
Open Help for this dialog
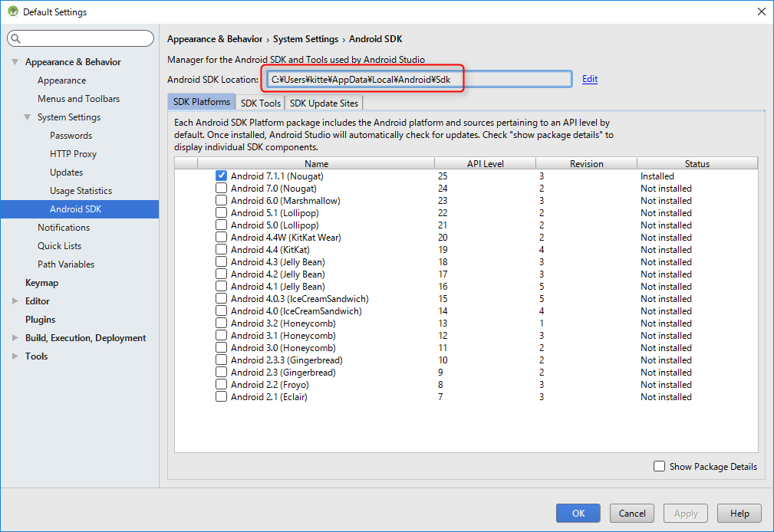[x=739, y=514]
